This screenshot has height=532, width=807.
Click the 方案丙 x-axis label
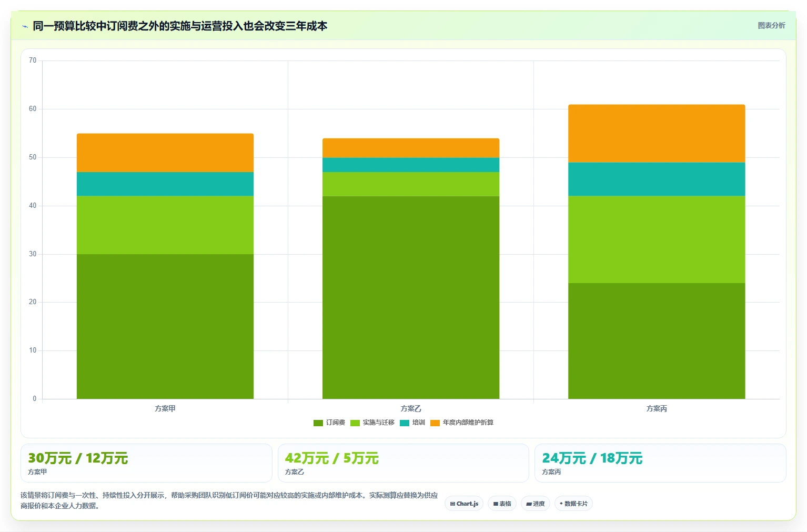(x=657, y=409)
